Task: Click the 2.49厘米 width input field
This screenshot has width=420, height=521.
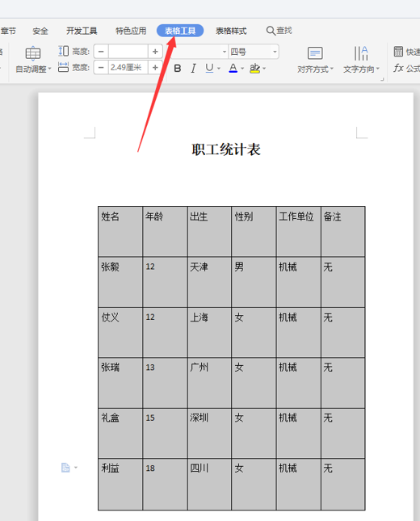Action: [128, 68]
